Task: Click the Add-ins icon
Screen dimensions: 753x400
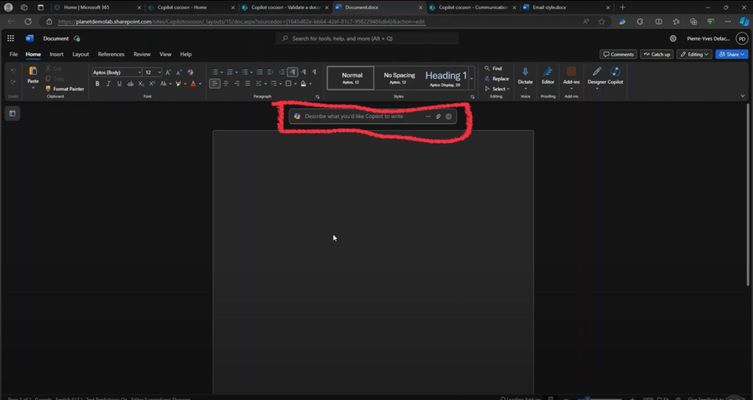Action: point(571,72)
